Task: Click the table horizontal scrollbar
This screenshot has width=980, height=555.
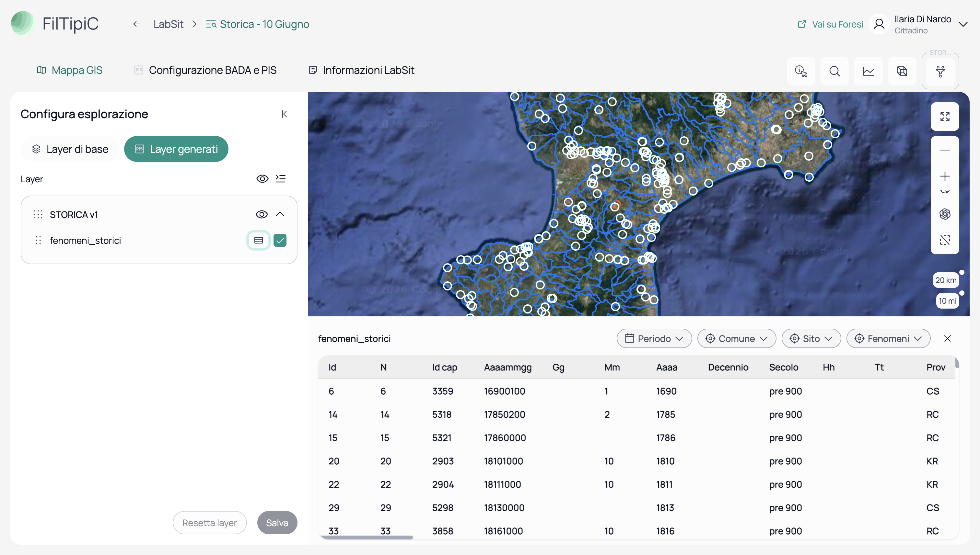Action: coord(367,537)
